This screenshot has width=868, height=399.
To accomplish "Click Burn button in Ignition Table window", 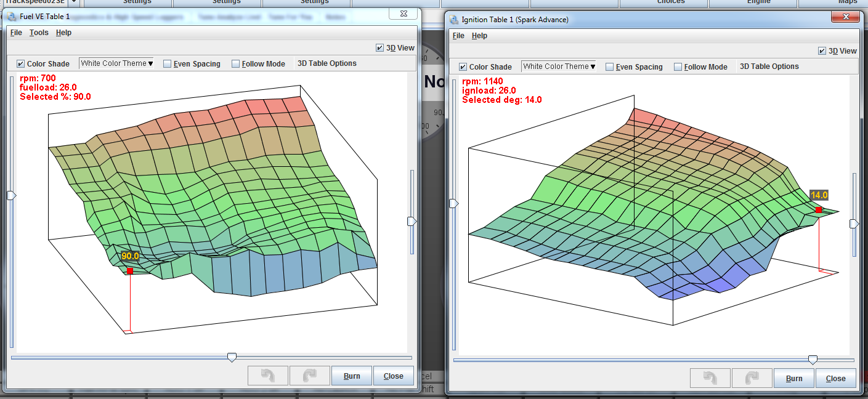I will (x=794, y=378).
